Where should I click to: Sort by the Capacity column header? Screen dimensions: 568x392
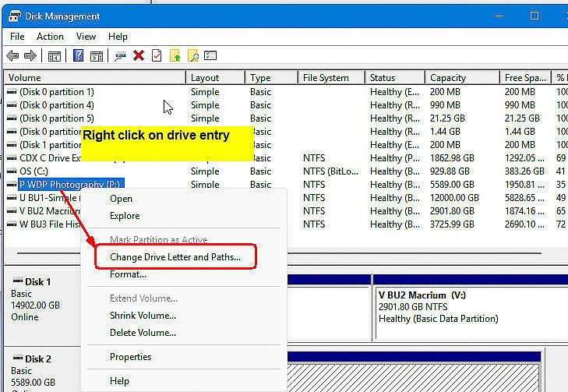pos(462,77)
